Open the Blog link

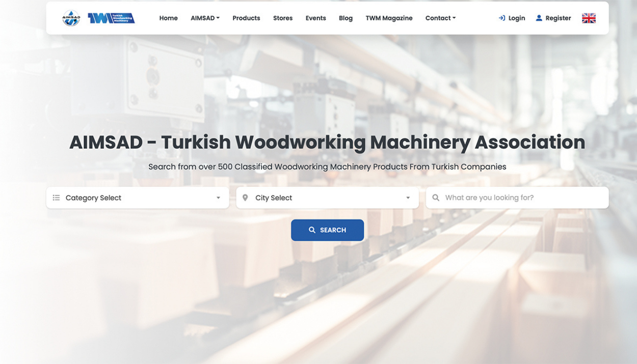[346, 18]
